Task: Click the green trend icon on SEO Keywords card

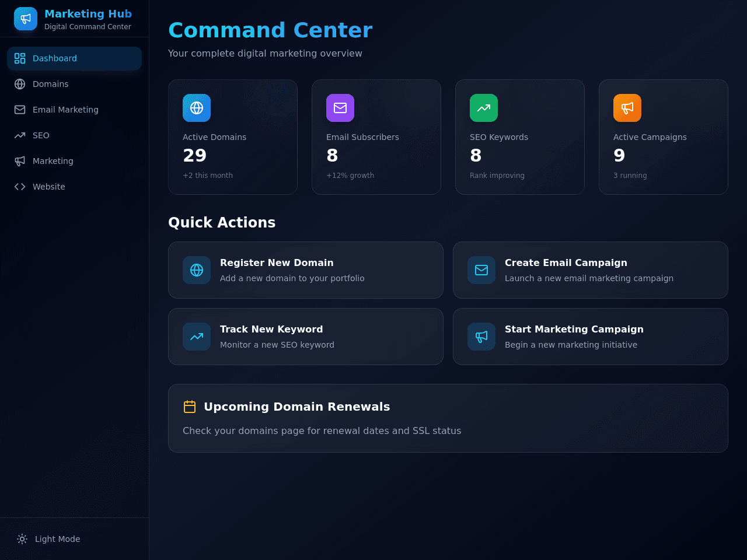Action: tap(484, 108)
